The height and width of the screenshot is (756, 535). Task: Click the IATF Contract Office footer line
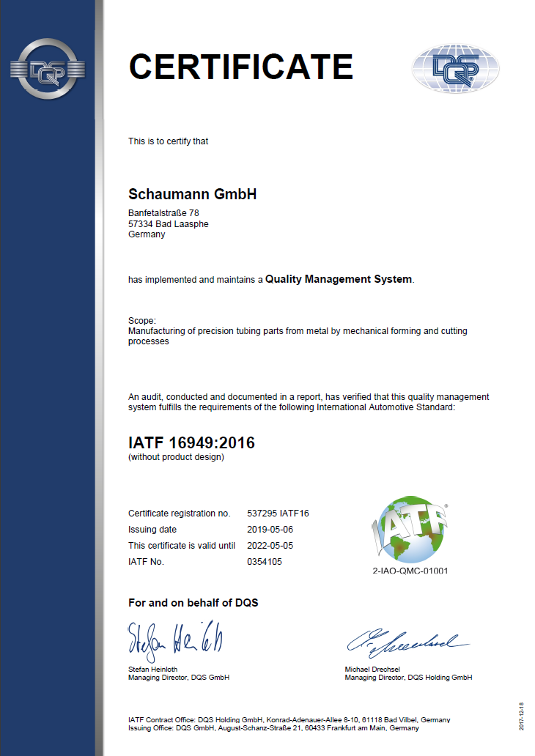tap(289, 719)
